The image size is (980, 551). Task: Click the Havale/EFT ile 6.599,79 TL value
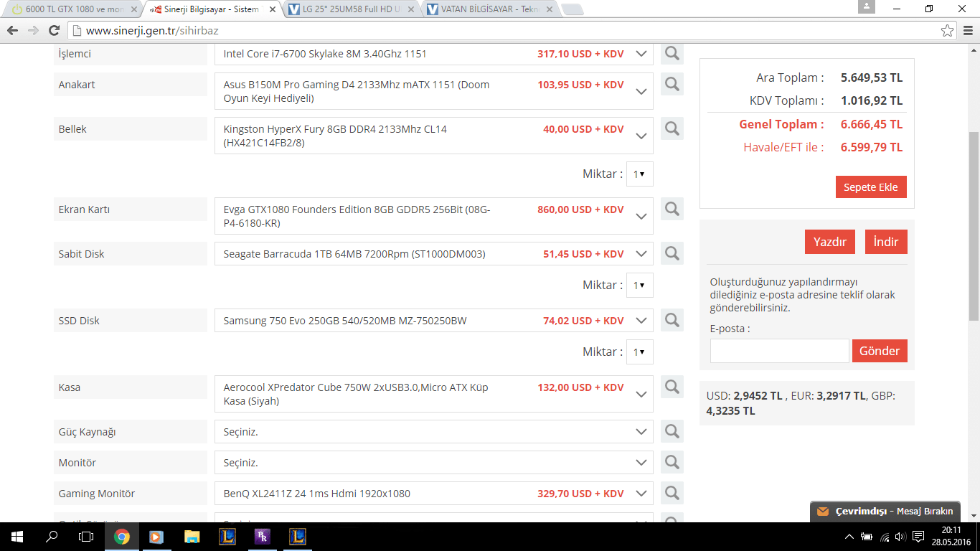pos(872,147)
